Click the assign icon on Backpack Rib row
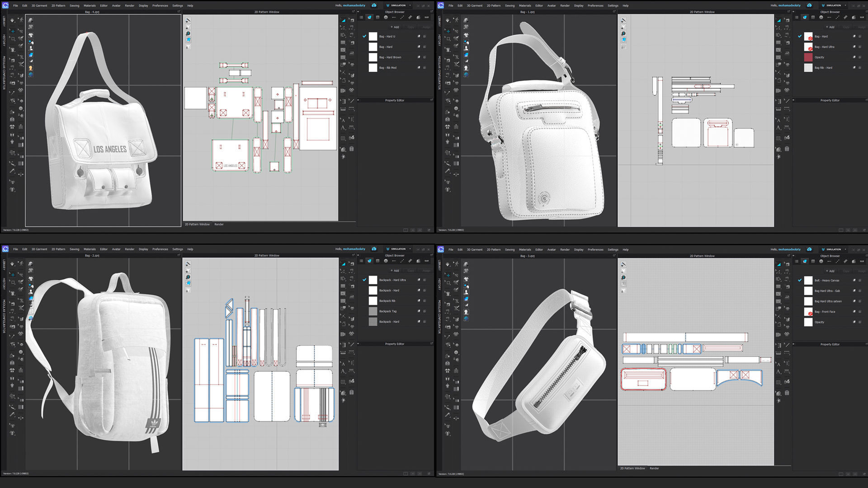The height and width of the screenshot is (488, 868). (419, 301)
